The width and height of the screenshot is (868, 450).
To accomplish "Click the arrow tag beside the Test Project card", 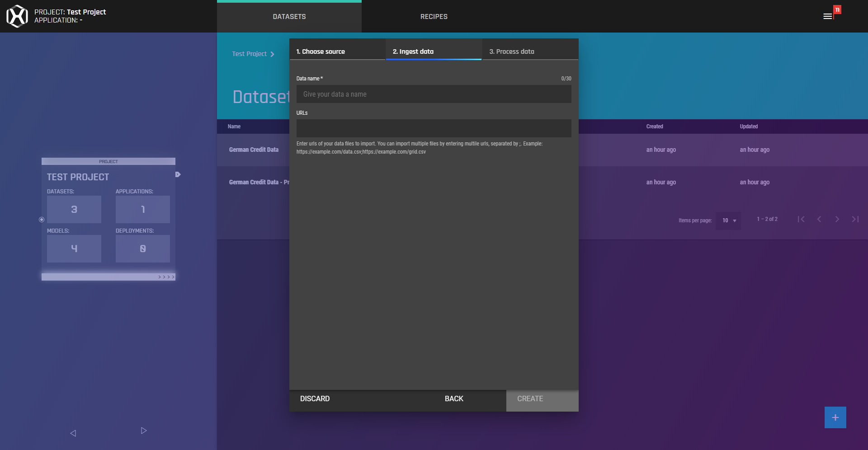I will [178, 174].
